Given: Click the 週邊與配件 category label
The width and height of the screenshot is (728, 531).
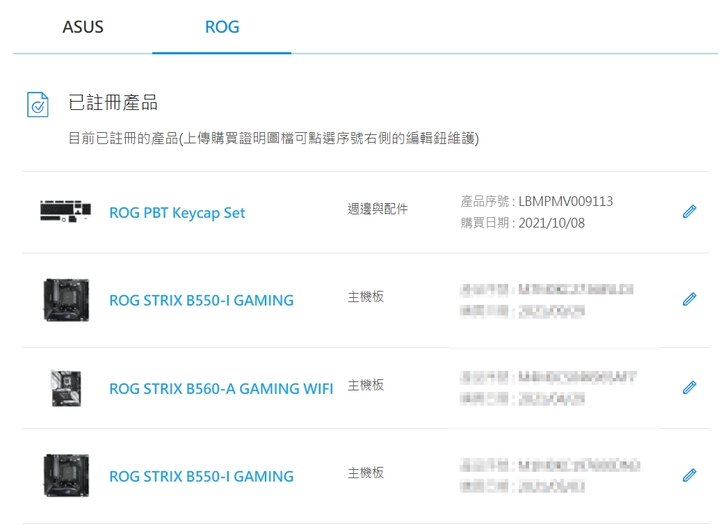Looking at the screenshot, I should [x=377, y=209].
